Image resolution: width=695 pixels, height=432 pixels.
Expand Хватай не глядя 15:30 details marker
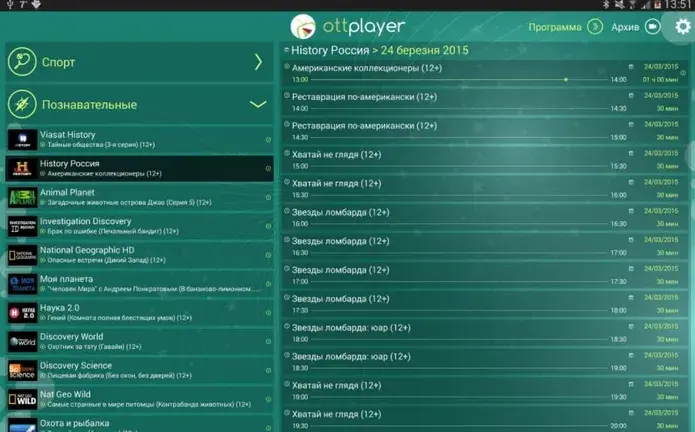[287, 182]
